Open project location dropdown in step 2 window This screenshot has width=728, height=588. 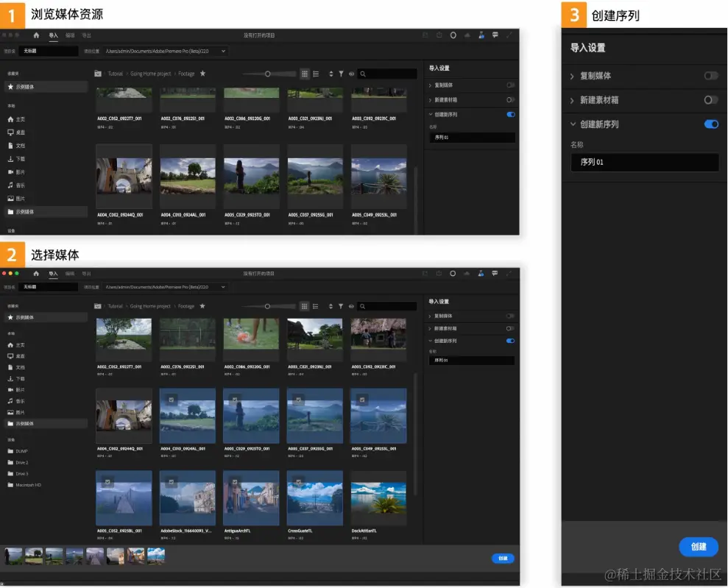tap(223, 287)
